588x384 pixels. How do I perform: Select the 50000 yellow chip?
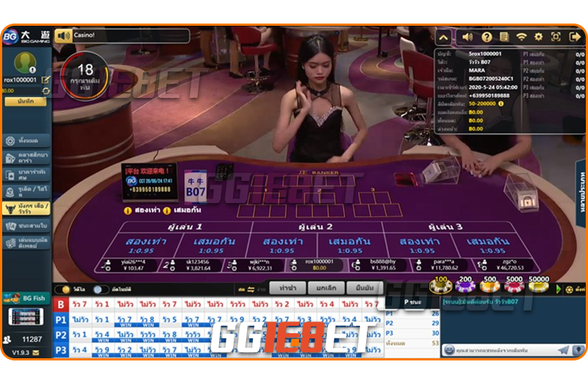pyautogui.click(x=539, y=285)
